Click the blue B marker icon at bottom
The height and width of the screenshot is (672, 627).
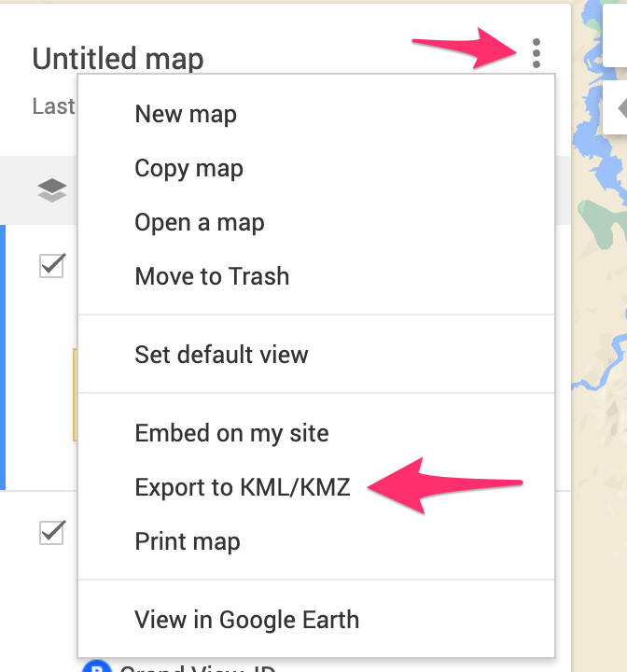point(97,666)
